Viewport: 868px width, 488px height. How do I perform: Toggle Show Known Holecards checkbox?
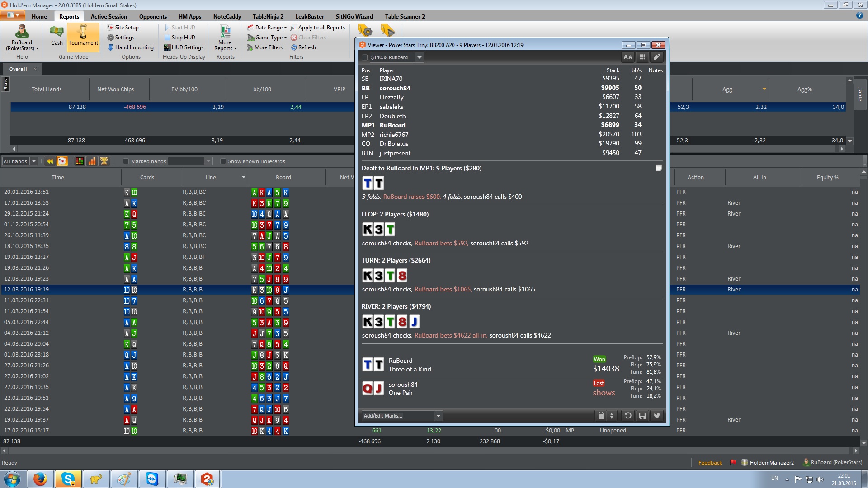point(223,161)
